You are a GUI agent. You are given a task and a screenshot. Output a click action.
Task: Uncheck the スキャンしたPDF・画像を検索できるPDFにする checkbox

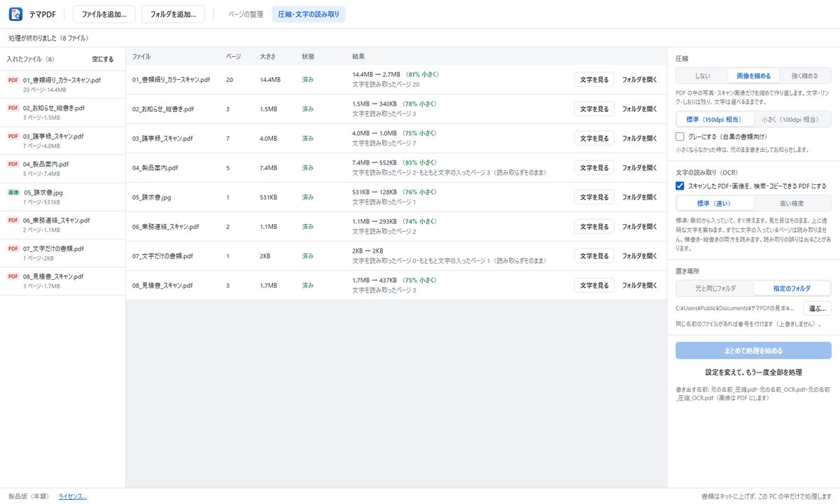click(680, 186)
